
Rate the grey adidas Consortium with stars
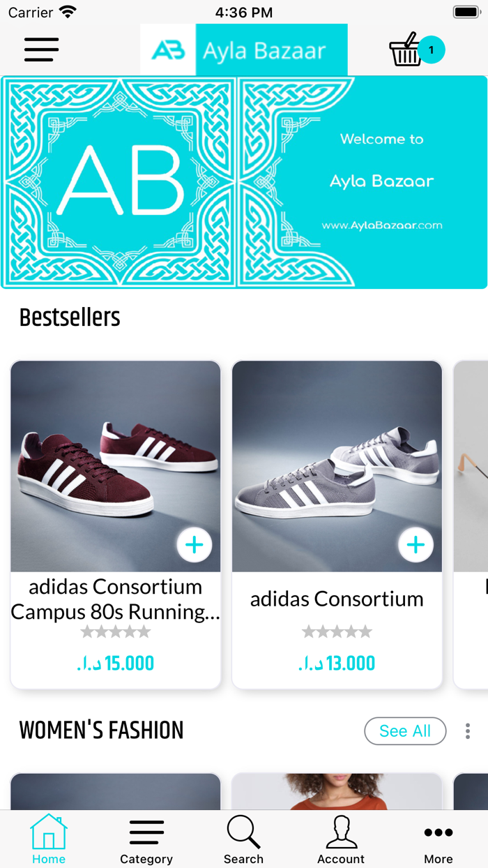click(x=337, y=632)
